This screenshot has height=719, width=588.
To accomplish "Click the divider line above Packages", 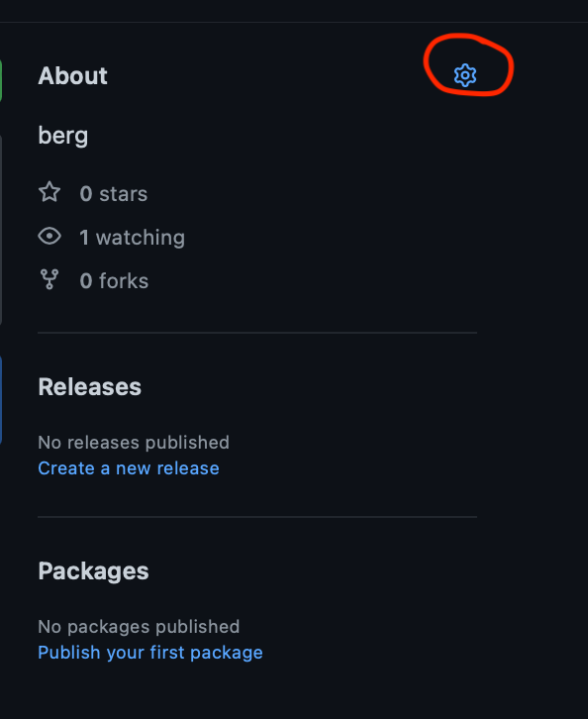I will point(257,517).
